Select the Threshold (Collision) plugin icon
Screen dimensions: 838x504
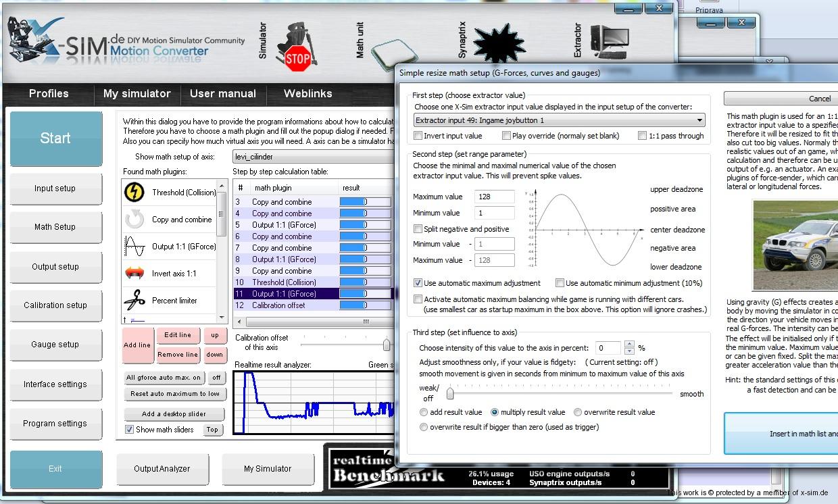134,193
